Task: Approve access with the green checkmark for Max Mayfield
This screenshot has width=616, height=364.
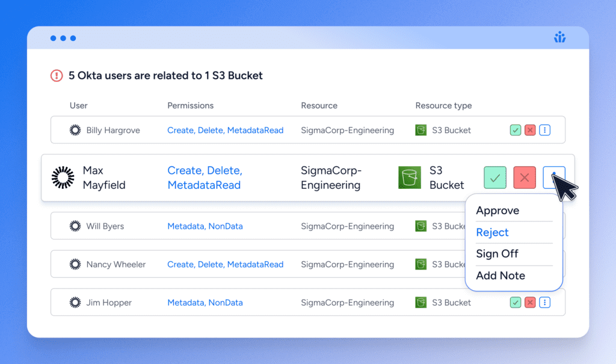Action: (494, 177)
